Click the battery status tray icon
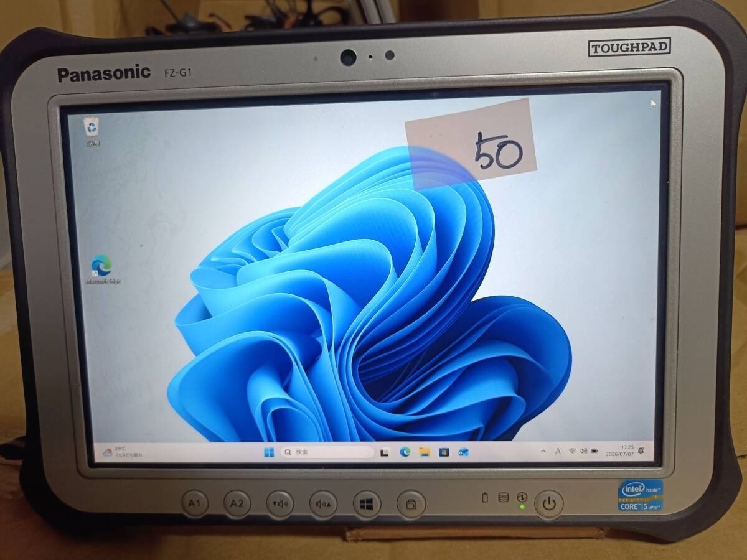747x560 pixels. point(594,450)
